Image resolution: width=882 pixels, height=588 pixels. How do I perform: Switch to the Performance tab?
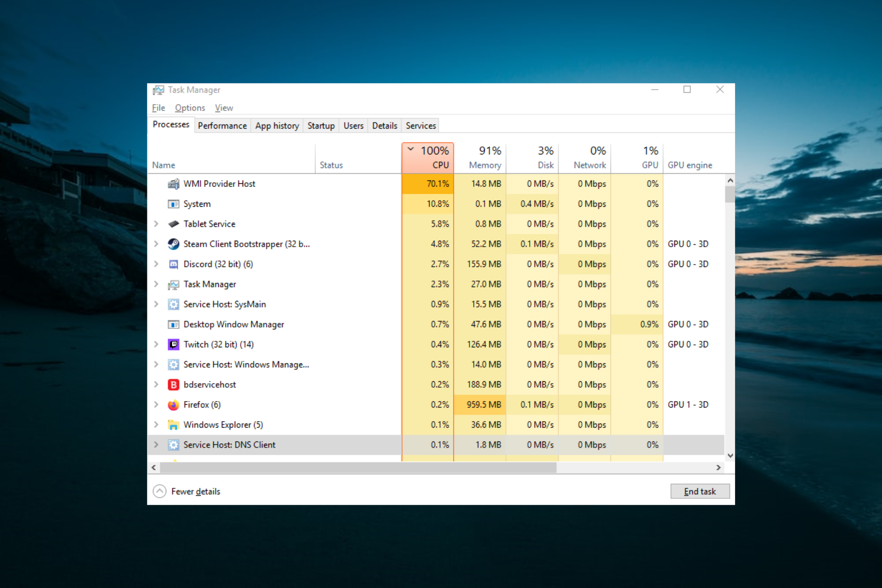[222, 126]
